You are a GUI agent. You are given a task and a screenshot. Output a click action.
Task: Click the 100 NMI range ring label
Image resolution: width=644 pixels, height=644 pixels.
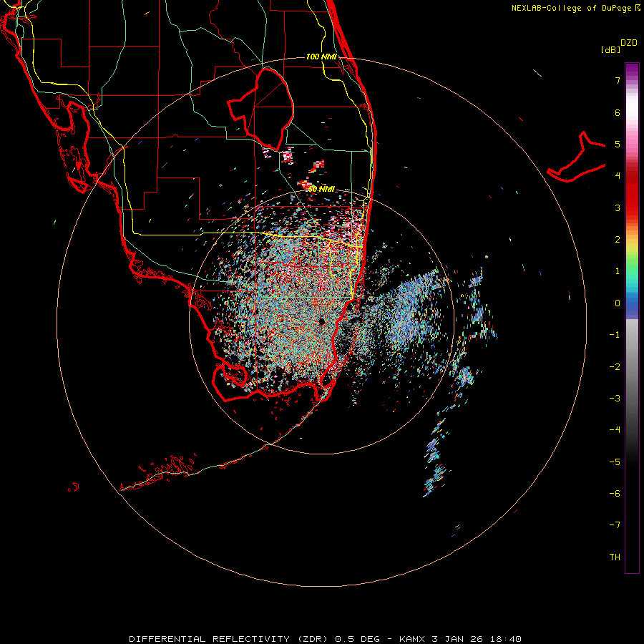coord(321,57)
